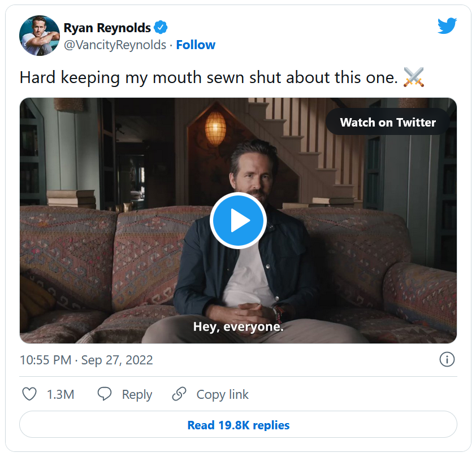Click the Hey, everyone video caption
Screen dimensions: 476x457
click(238, 327)
